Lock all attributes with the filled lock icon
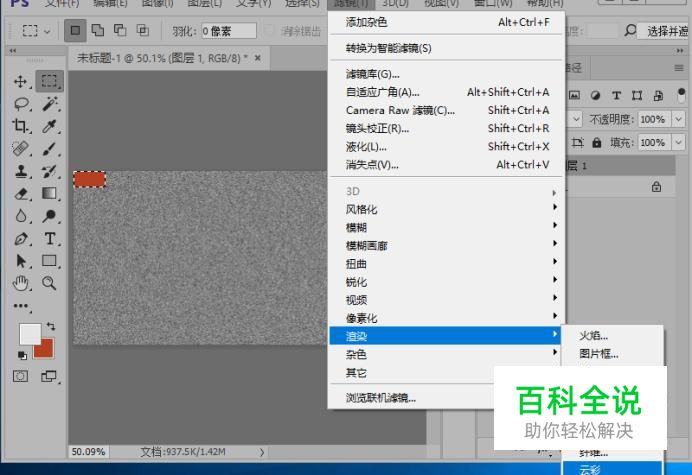This screenshot has width=692, height=475. pyautogui.click(x=597, y=142)
